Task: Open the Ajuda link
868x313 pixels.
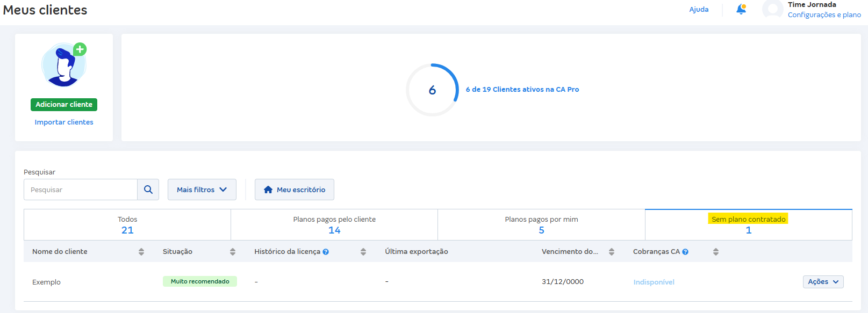Action: point(699,9)
